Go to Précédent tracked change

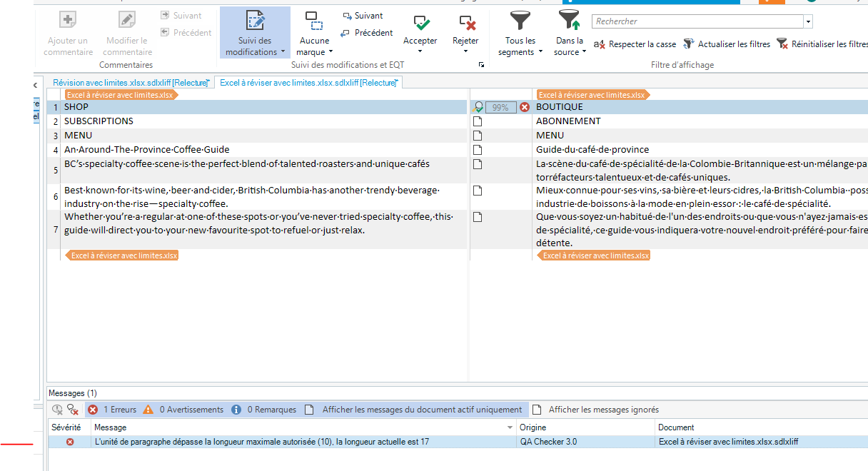pyautogui.click(x=367, y=33)
